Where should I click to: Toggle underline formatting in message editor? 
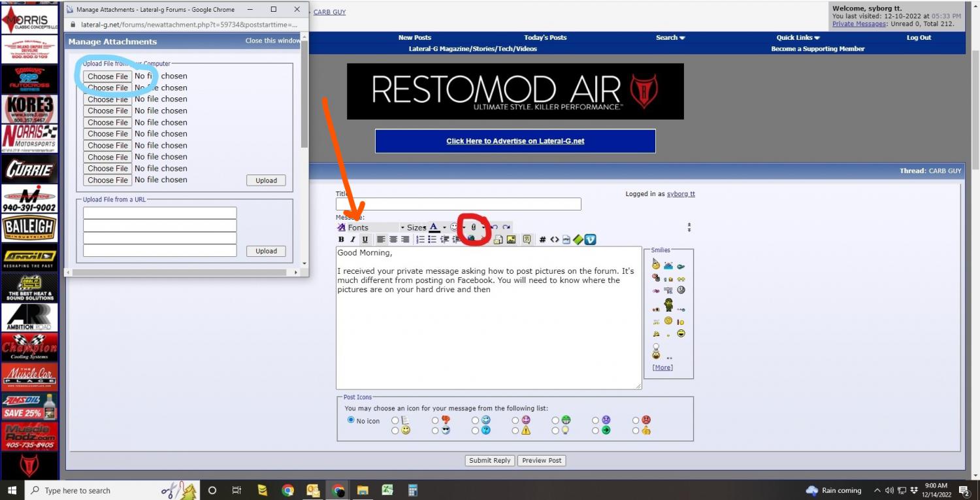[x=365, y=240]
